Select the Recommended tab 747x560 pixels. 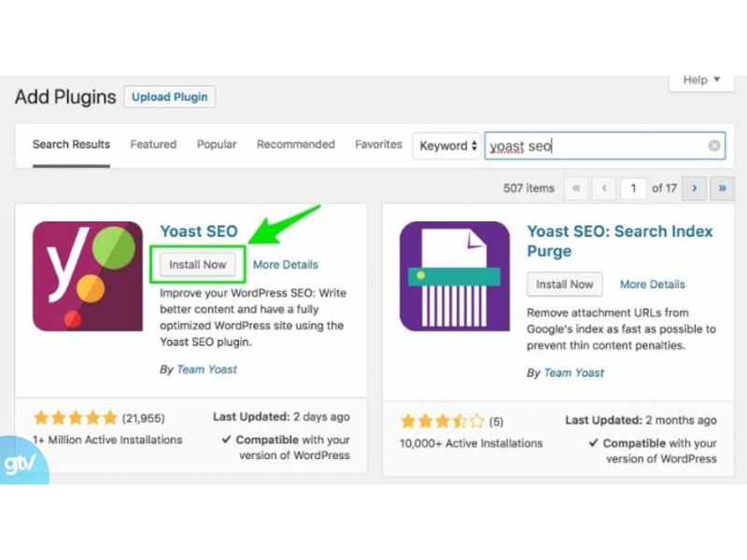pos(295,145)
